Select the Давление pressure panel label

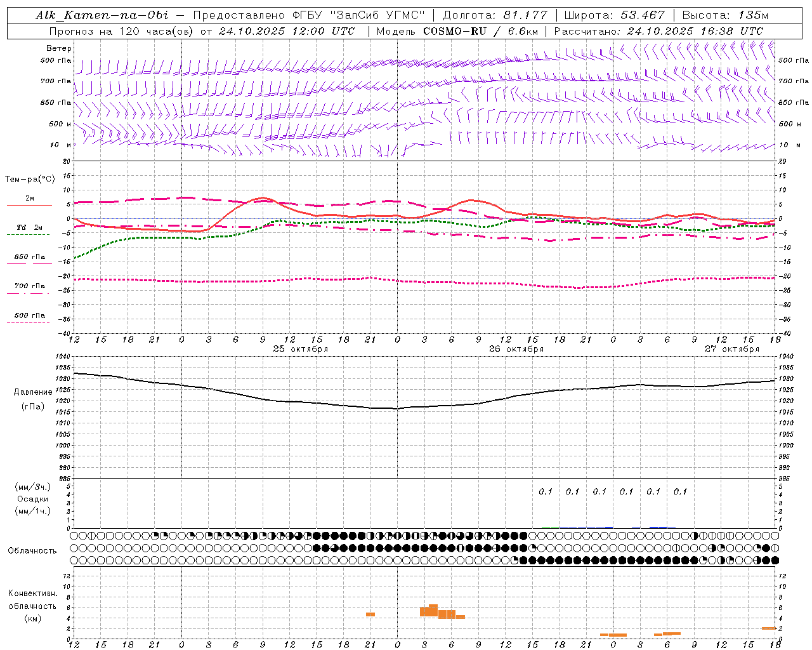pos(33,392)
